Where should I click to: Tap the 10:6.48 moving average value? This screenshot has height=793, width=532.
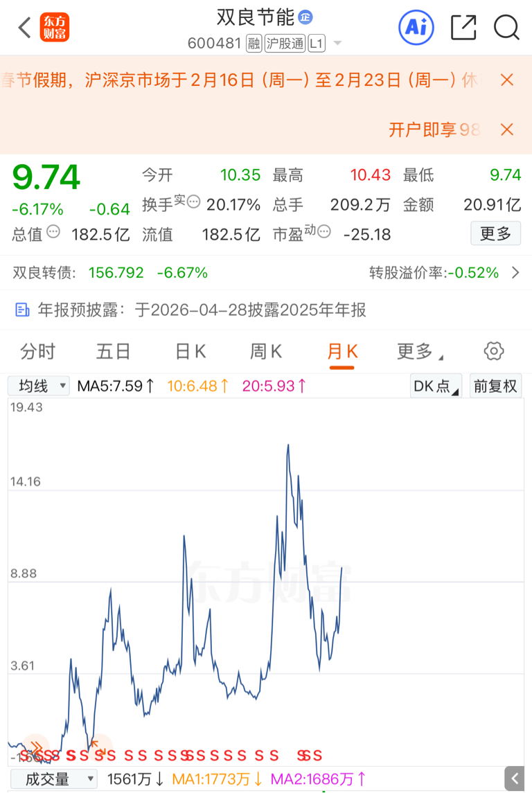(x=197, y=386)
